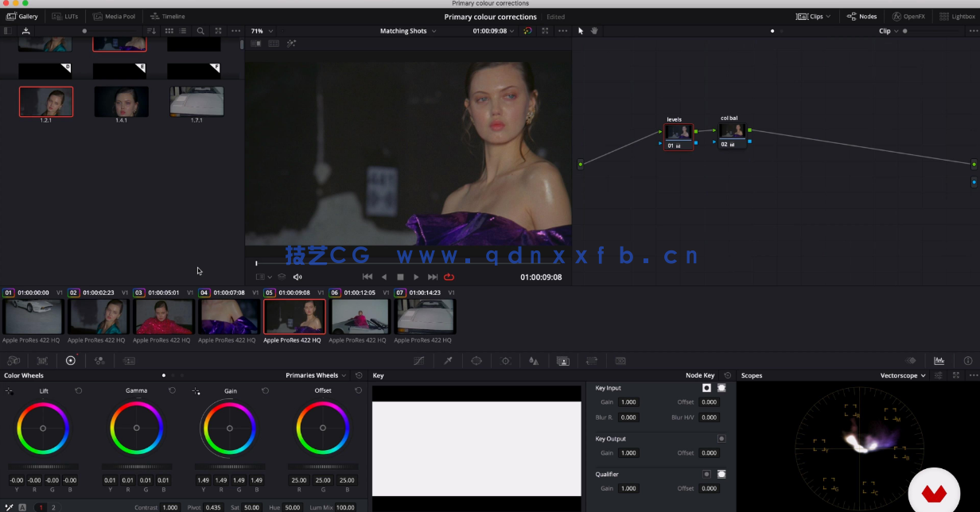Open the Media Pool tab
This screenshot has width=980, height=512.
(115, 16)
